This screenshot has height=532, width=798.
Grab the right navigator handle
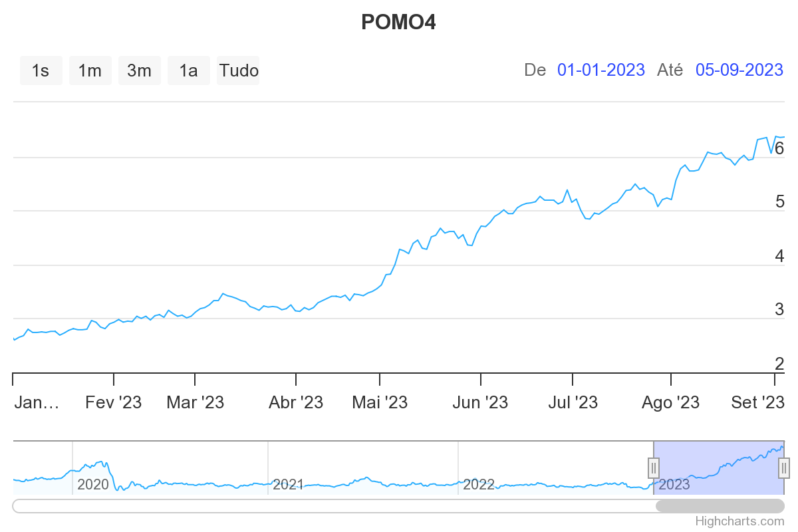(784, 467)
